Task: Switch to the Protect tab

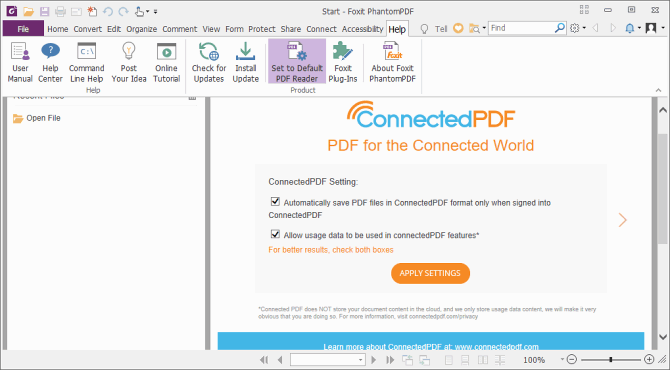Action: 262,29
